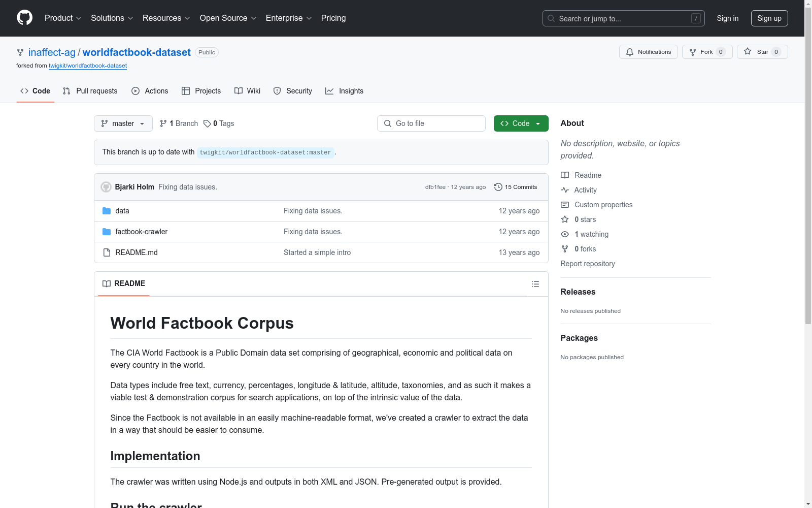Open the green Code dropdown button
Image resolution: width=812 pixels, height=508 pixels.
coord(521,123)
